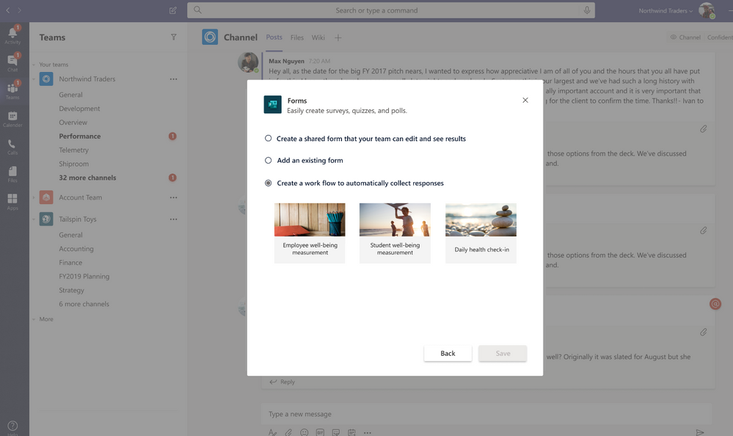The height and width of the screenshot is (436, 733).
Task: Open the Telemetry channel
Action: tap(73, 150)
